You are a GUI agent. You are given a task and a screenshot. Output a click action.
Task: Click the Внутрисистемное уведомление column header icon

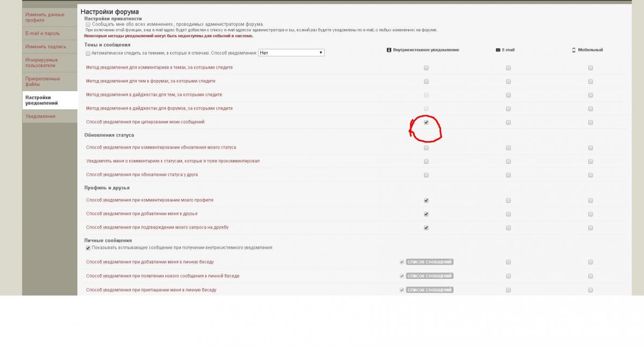[x=389, y=50]
